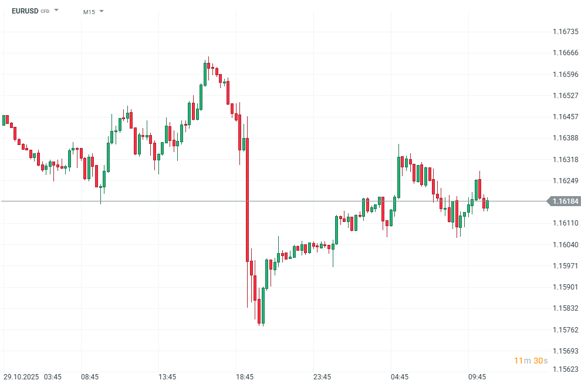Click the green candle at the chart's peak
This screenshot has width=588, height=387.
tap(205, 73)
